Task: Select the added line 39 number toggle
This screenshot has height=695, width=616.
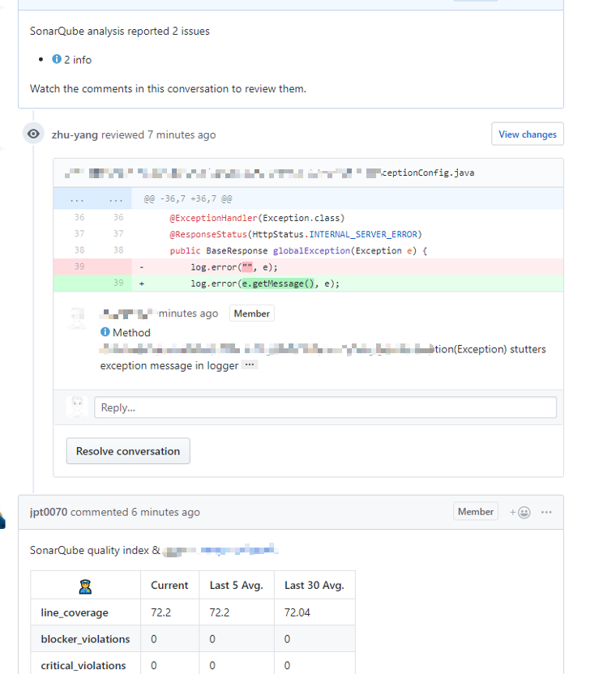Action: (118, 283)
